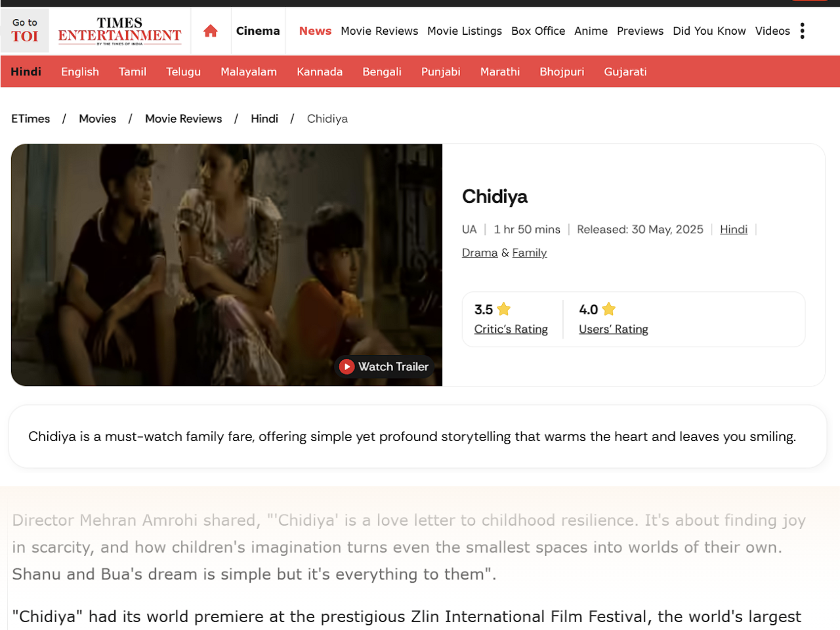This screenshot has height=630, width=840.
Task: Select the Bhojpuri language tab
Action: [562, 72]
